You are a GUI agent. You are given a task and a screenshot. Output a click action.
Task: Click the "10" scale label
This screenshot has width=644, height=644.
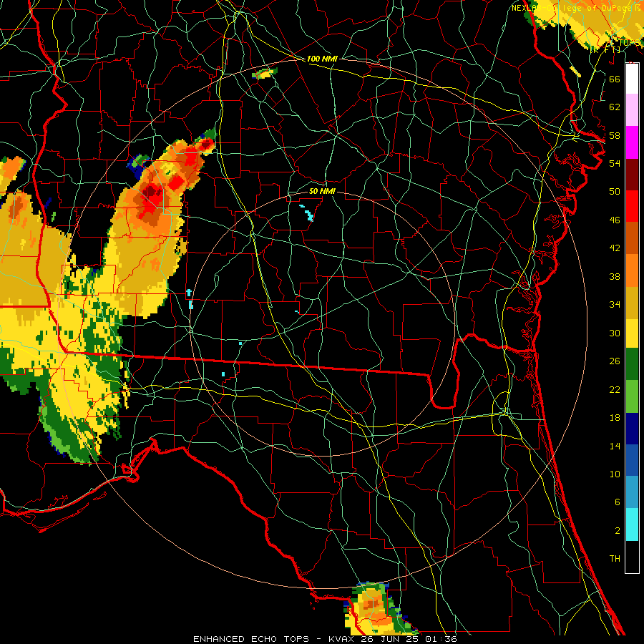(x=615, y=474)
